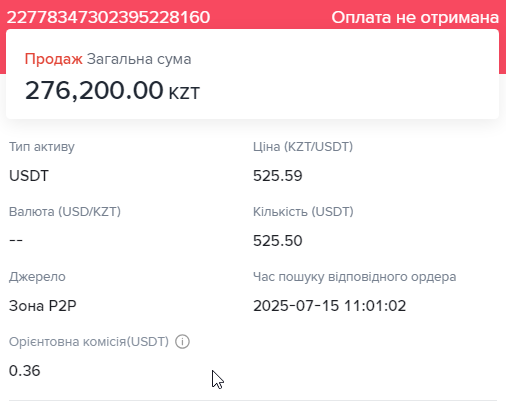This screenshot has height=406, width=506.
Task: Click the Ціна (KZT/USDT) label
Action: point(303,147)
